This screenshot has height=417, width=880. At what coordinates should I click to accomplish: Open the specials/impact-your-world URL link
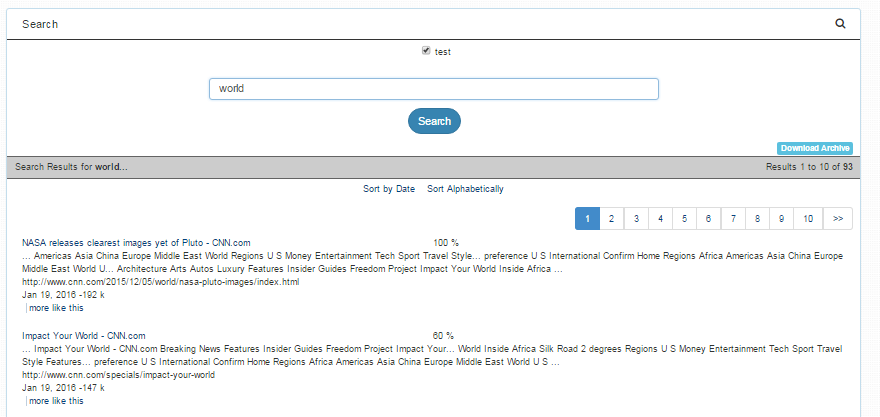click(x=118, y=374)
